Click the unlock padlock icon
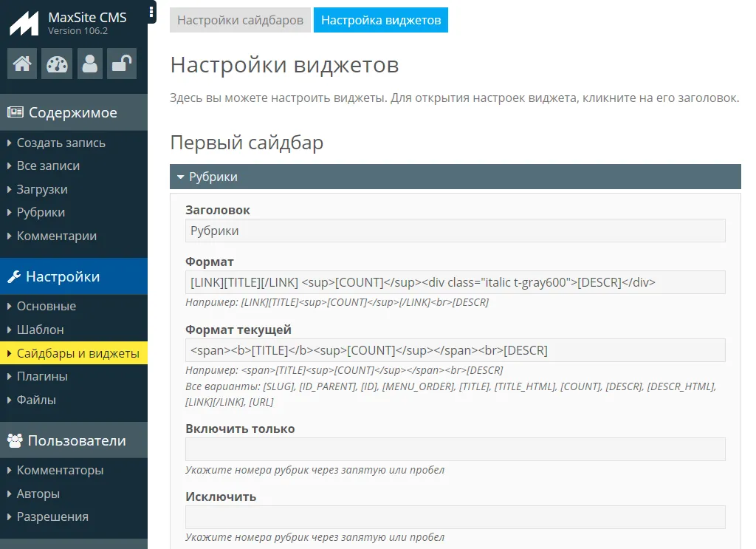This screenshot has width=756, height=549. (x=121, y=64)
